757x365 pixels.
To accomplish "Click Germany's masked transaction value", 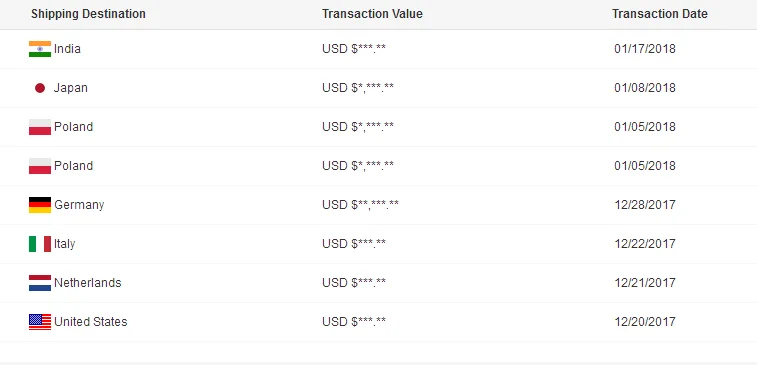I will (361, 205).
